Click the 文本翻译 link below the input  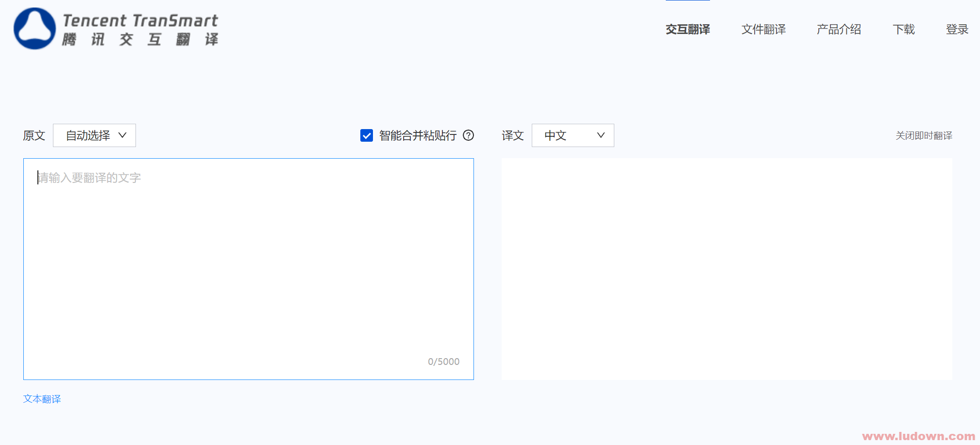coord(42,399)
